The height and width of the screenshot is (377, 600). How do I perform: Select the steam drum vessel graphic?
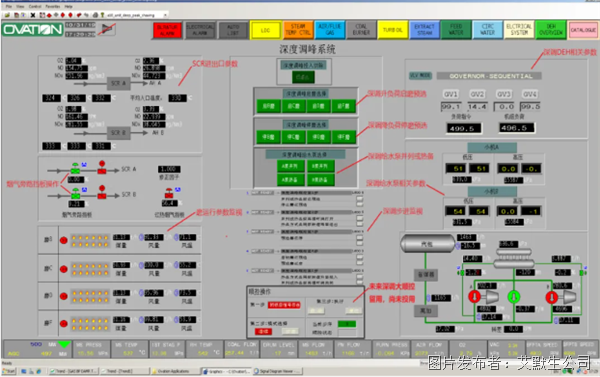(x=428, y=243)
